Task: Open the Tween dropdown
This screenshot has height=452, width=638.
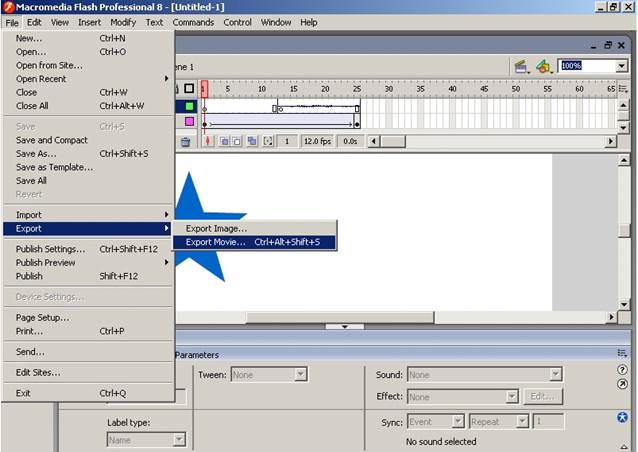Action: pos(300,374)
